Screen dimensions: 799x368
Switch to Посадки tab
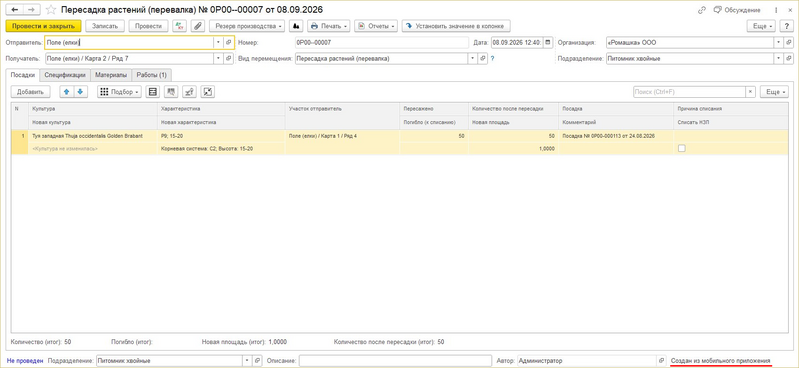click(22, 75)
